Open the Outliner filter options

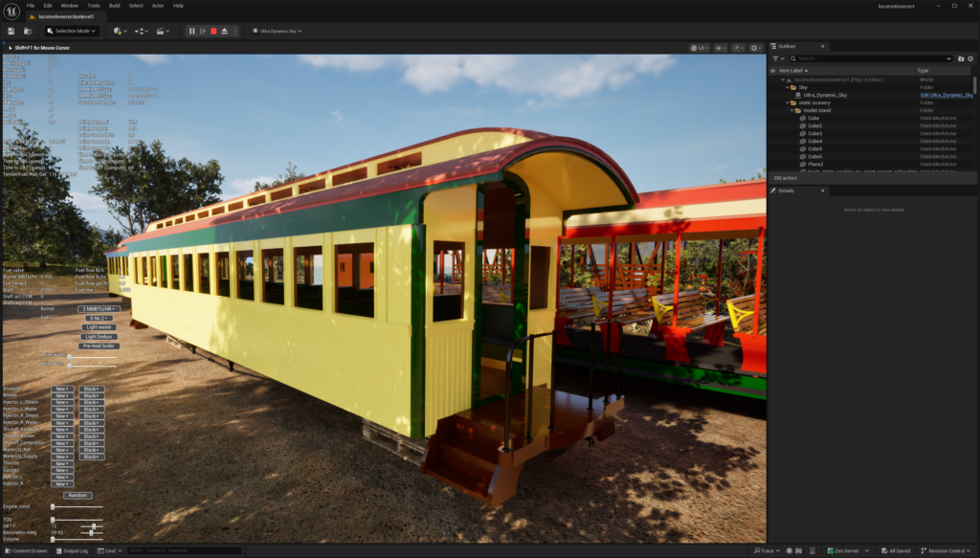pos(778,58)
